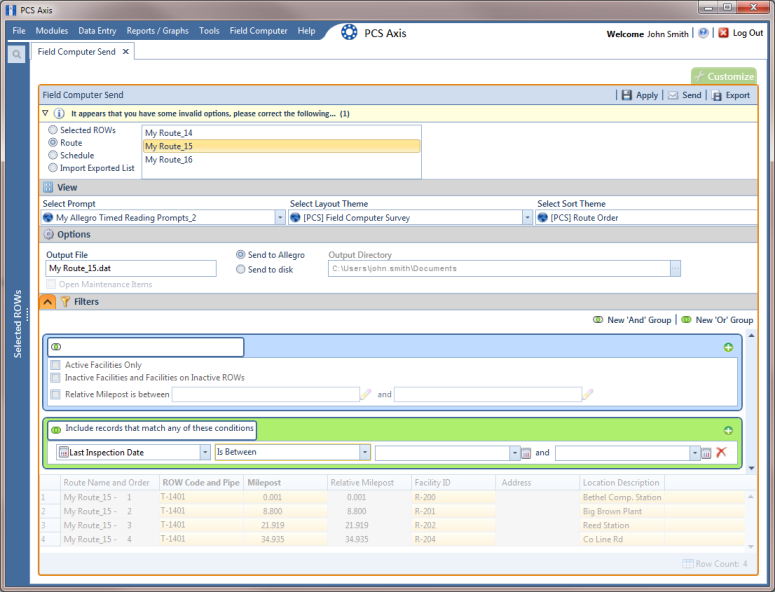The height and width of the screenshot is (592, 775).
Task: Click the Send envelope icon
Action: click(673, 95)
